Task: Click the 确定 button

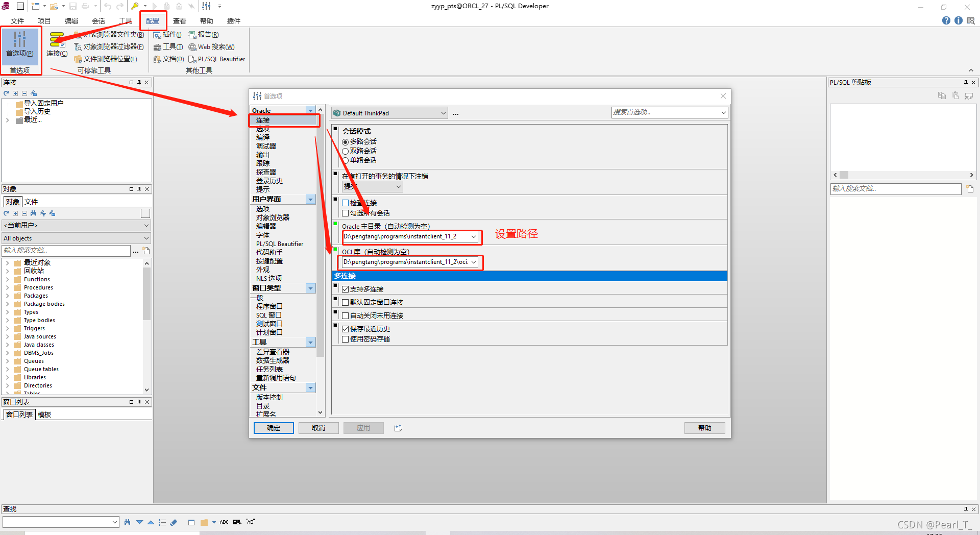Action: coord(274,428)
